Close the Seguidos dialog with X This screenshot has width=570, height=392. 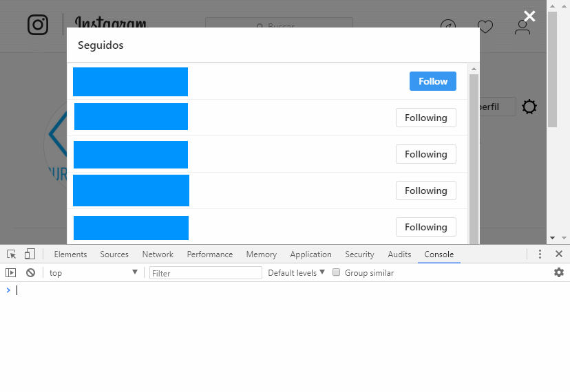point(529,17)
